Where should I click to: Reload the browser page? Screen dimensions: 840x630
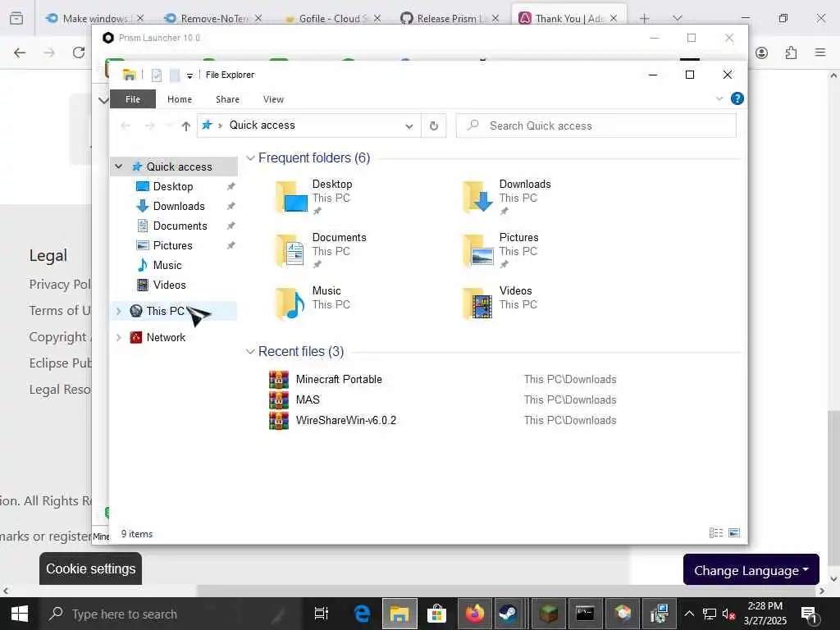(x=79, y=52)
